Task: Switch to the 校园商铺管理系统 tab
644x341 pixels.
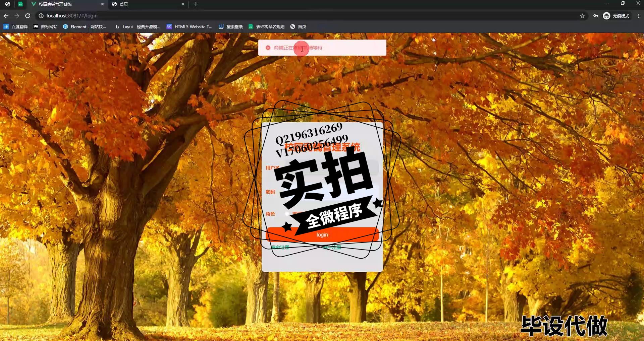Action: click(x=67, y=4)
